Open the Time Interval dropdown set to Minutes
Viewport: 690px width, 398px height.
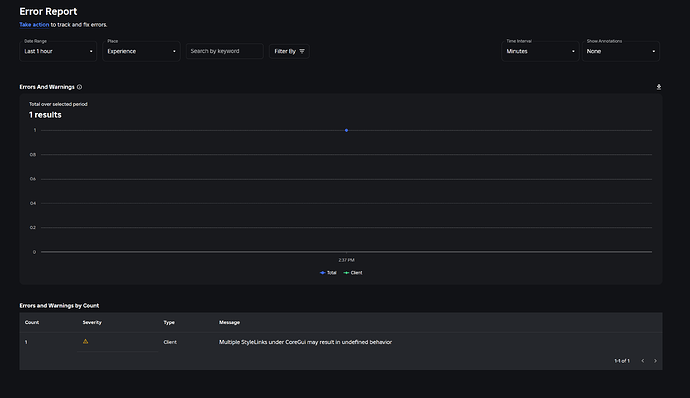540,51
